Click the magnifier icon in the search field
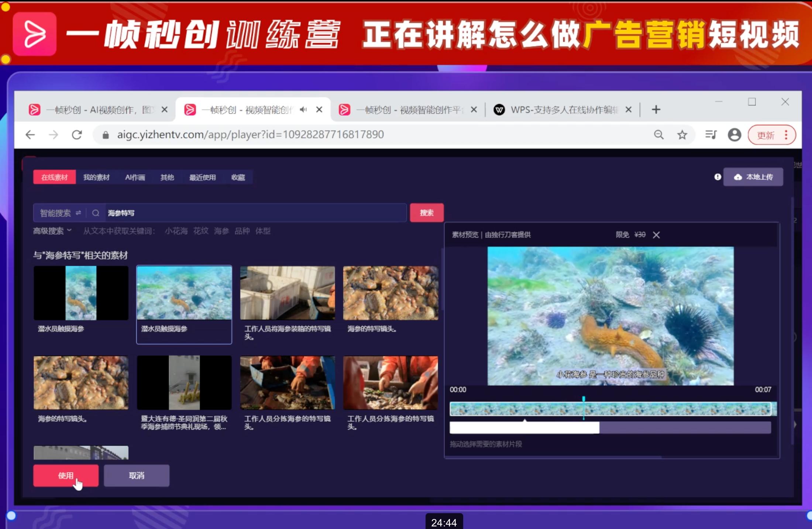The height and width of the screenshot is (529, 812). (96, 213)
